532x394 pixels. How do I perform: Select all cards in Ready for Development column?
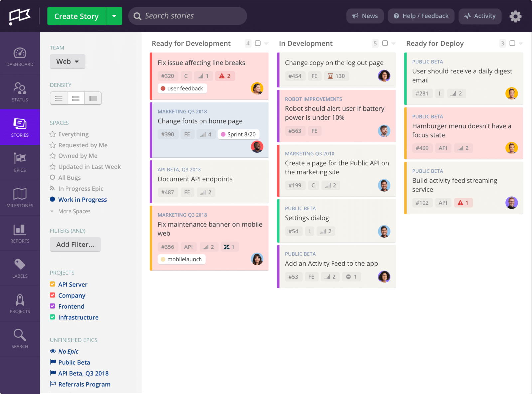coord(258,43)
